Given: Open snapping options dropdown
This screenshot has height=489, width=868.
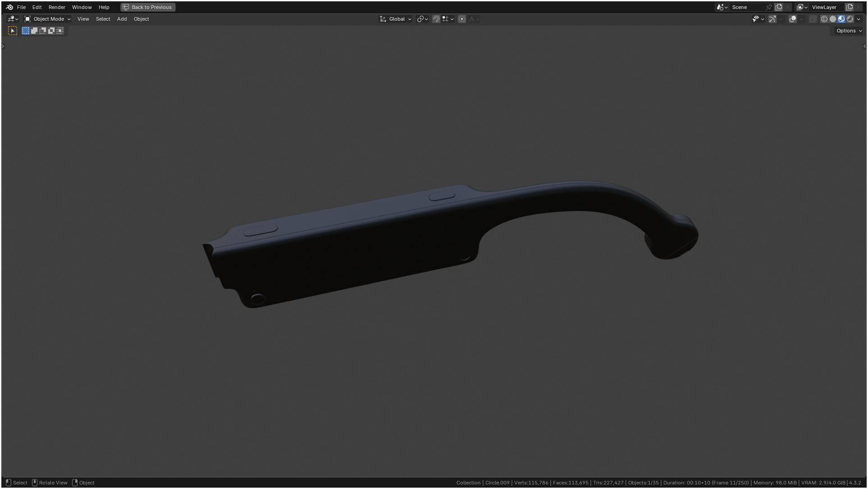Looking at the screenshot, I should [x=448, y=19].
